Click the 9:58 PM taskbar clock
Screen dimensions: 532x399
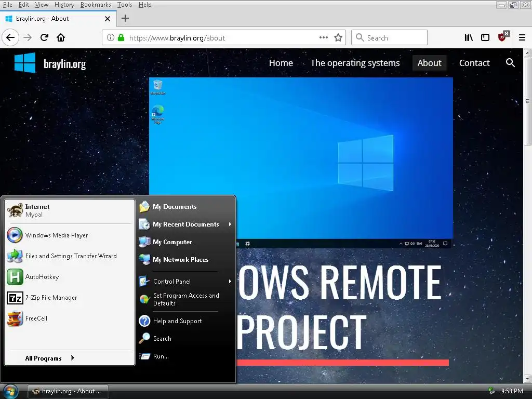click(x=512, y=391)
